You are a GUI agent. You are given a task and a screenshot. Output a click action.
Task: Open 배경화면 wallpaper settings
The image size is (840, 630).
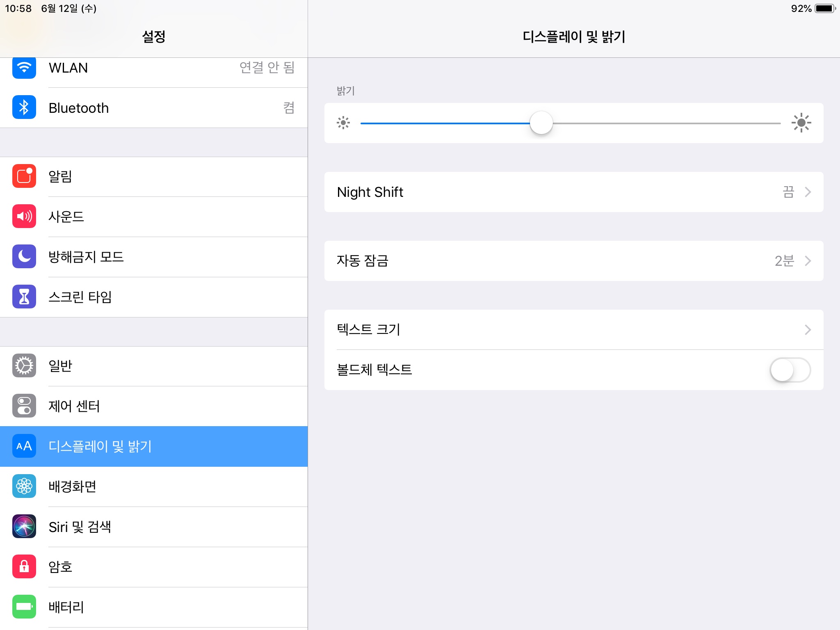click(154, 486)
